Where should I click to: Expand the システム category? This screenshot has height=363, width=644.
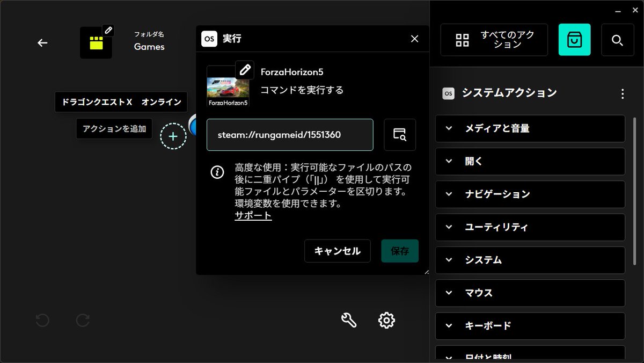pos(530,260)
